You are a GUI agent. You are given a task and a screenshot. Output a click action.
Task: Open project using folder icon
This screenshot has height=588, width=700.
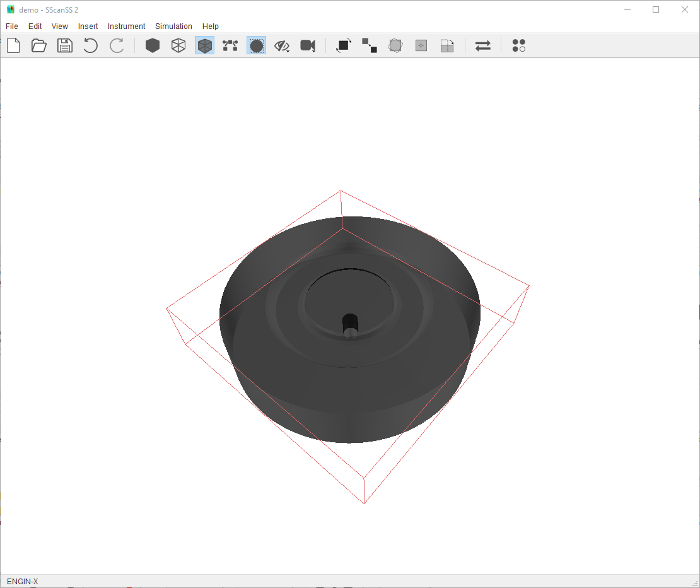[x=39, y=45]
